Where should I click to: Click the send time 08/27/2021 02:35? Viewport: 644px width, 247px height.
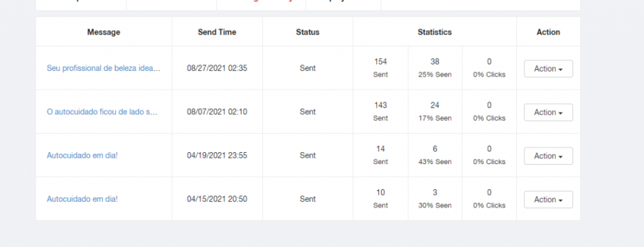point(217,68)
